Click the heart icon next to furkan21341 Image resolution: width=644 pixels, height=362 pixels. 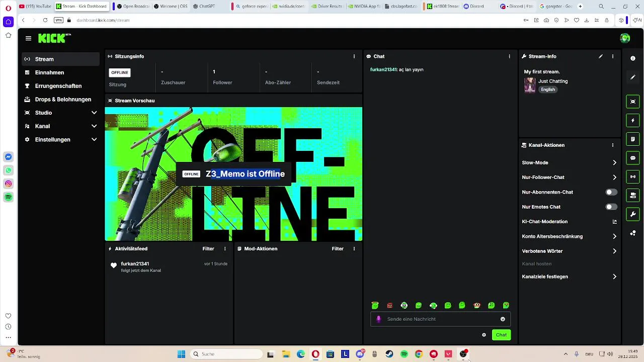click(114, 265)
